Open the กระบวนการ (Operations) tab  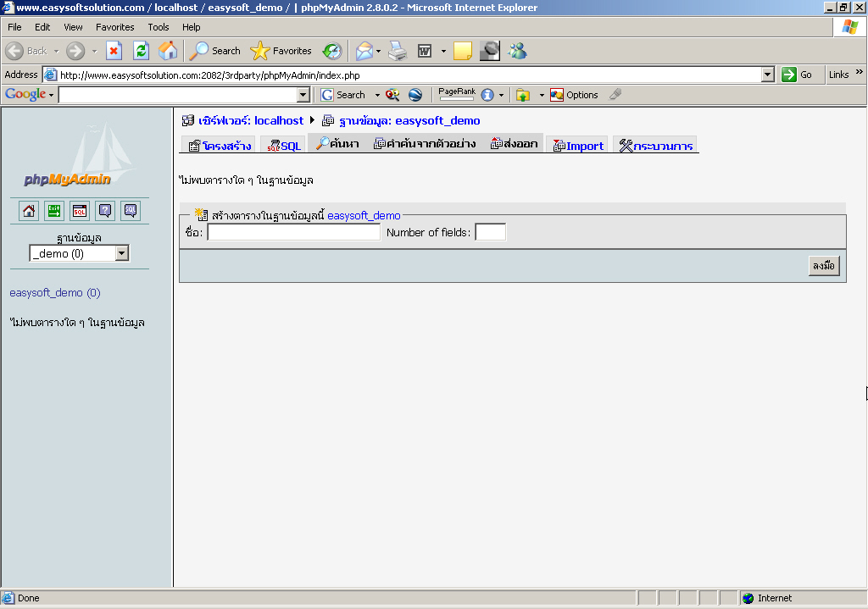pos(655,146)
